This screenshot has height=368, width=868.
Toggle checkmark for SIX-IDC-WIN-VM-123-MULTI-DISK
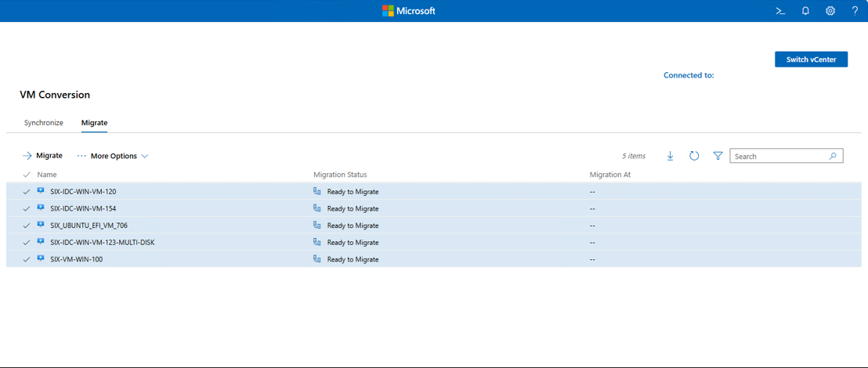click(x=27, y=243)
